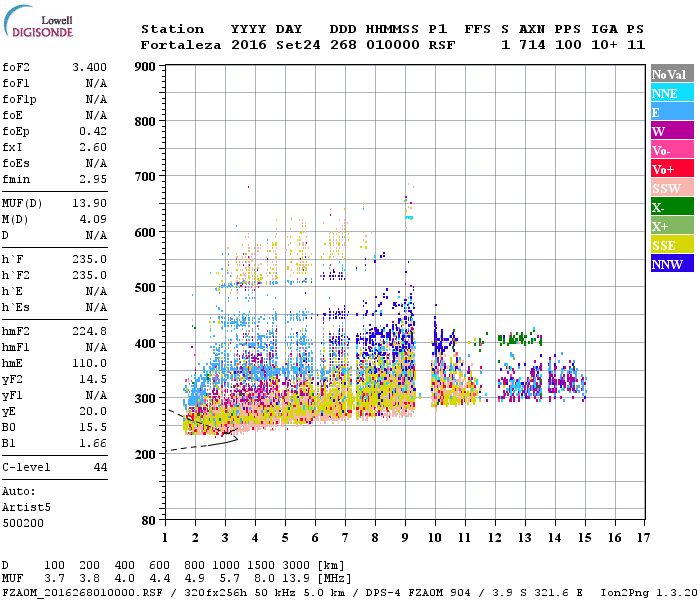This screenshot has height=600, width=700.
Task: Click the 3000 km distance in the D row
Action: click(x=296, y=566)
